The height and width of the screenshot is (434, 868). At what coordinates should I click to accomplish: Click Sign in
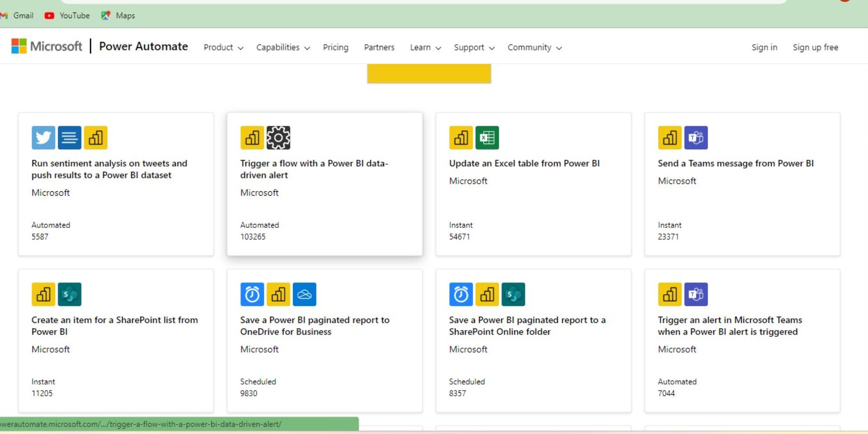(x=764, y=47)
